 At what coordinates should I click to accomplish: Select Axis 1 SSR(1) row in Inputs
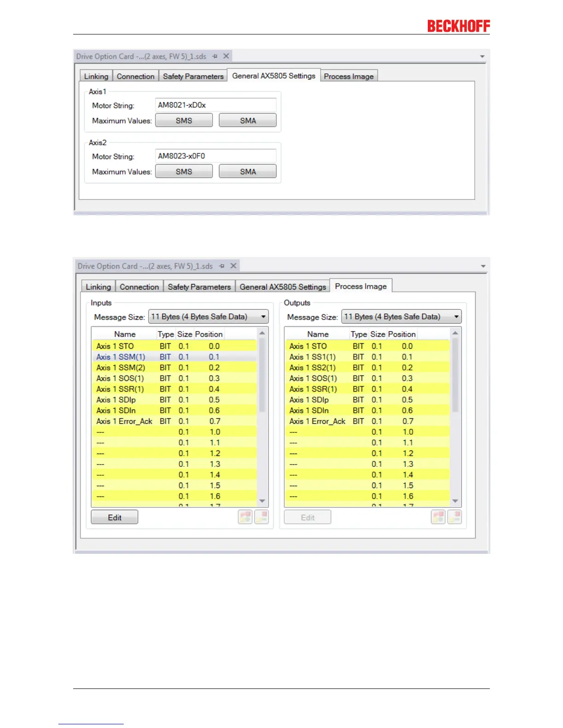(x=174, y=389)
